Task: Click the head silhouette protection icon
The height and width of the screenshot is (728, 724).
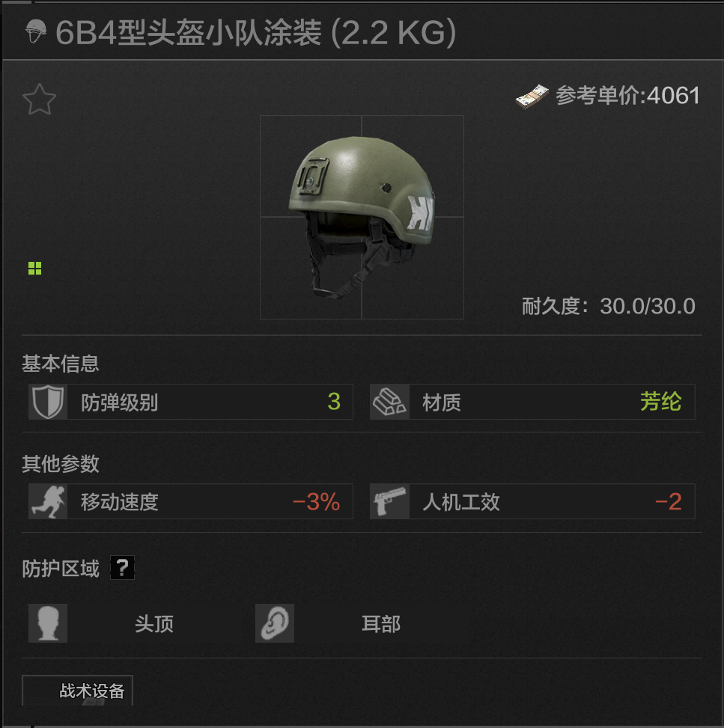Action: [48, 623]
